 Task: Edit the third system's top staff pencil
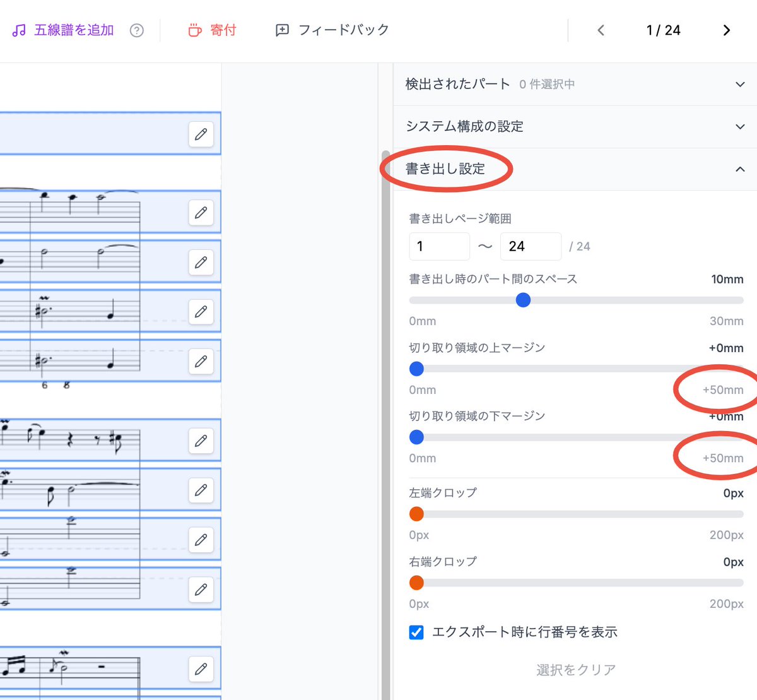point(201,668)
